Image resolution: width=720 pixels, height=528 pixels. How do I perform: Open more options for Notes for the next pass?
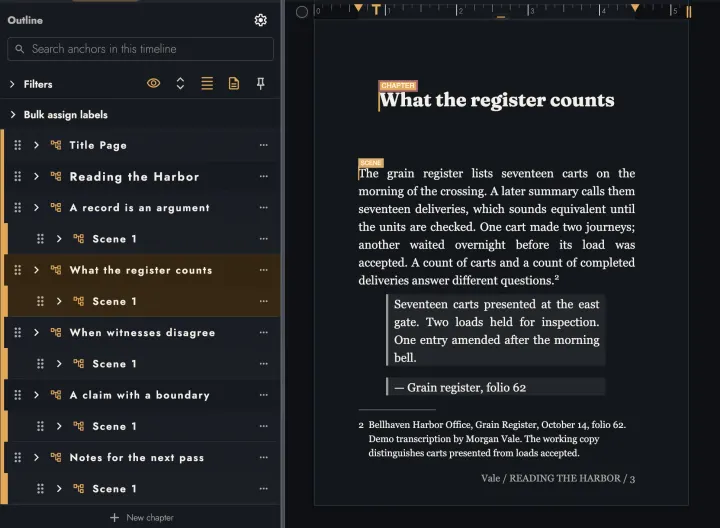(x=264, y=457)
